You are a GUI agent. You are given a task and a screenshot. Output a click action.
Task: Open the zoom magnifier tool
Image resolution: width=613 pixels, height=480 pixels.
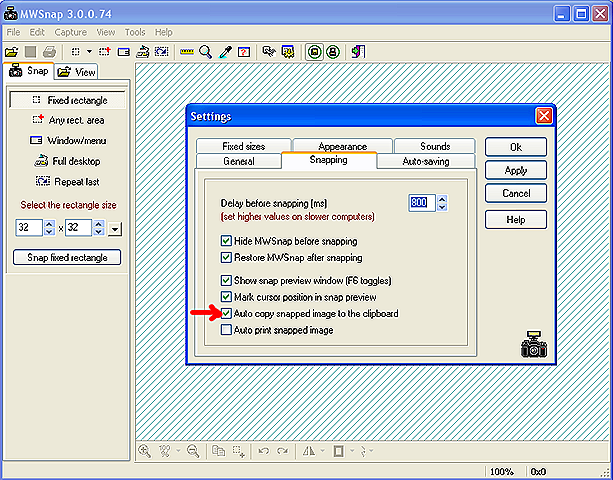click(x=206, y=51)
